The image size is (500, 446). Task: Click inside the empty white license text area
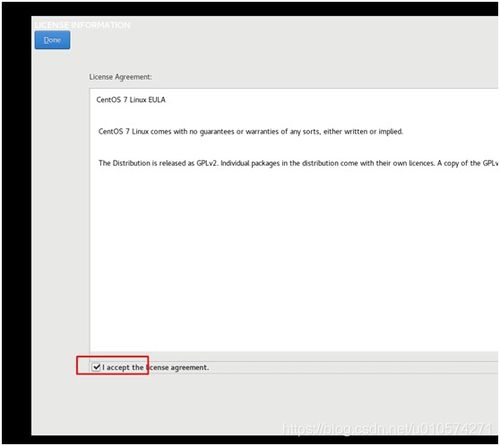(293, 260)
